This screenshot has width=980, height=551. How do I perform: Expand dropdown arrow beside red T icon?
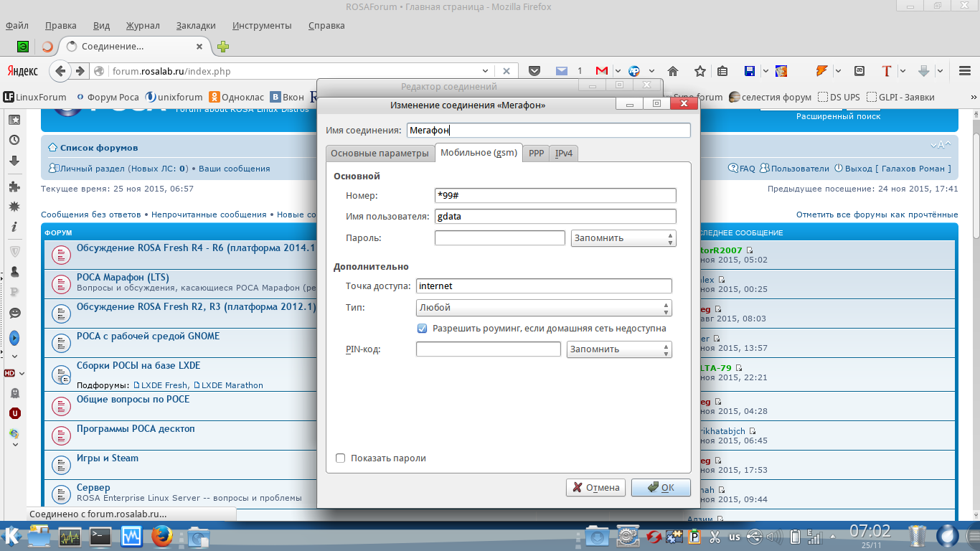[903, 71]
